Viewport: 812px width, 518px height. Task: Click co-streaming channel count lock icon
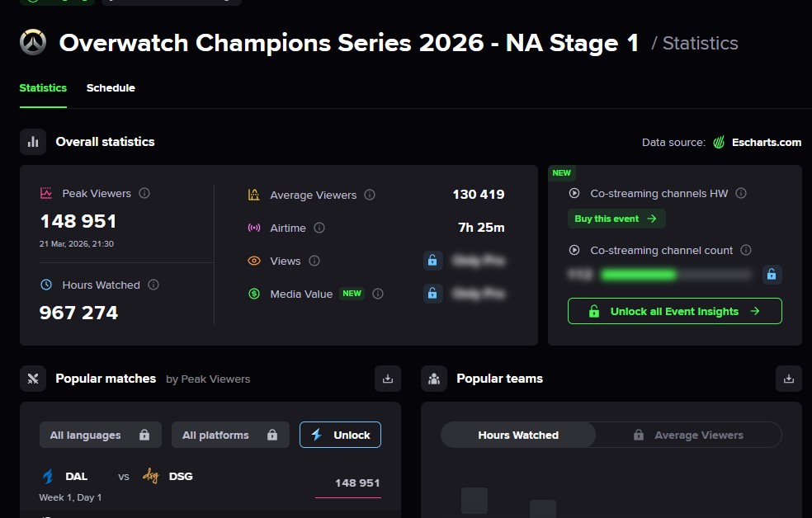[772, 274]
